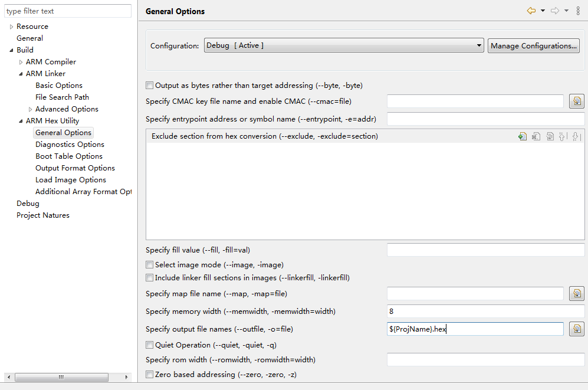Screen dimensions: 588x390
Task: Expand the Resource tree node
Action: click(x=11, y=27)
